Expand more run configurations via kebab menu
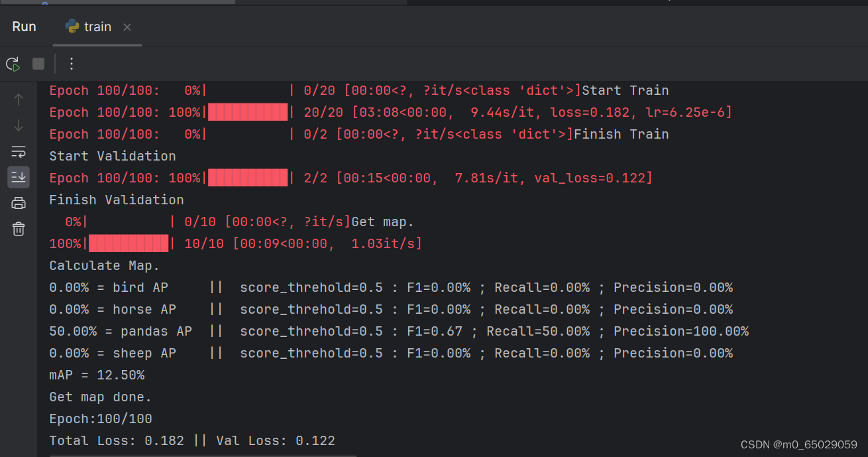 (x=72, y=64)
